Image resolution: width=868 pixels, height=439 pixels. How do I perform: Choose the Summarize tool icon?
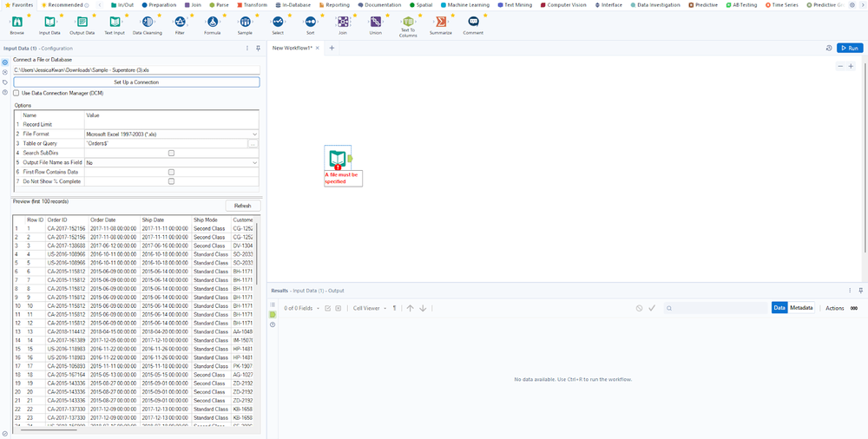tap(441, 22)
